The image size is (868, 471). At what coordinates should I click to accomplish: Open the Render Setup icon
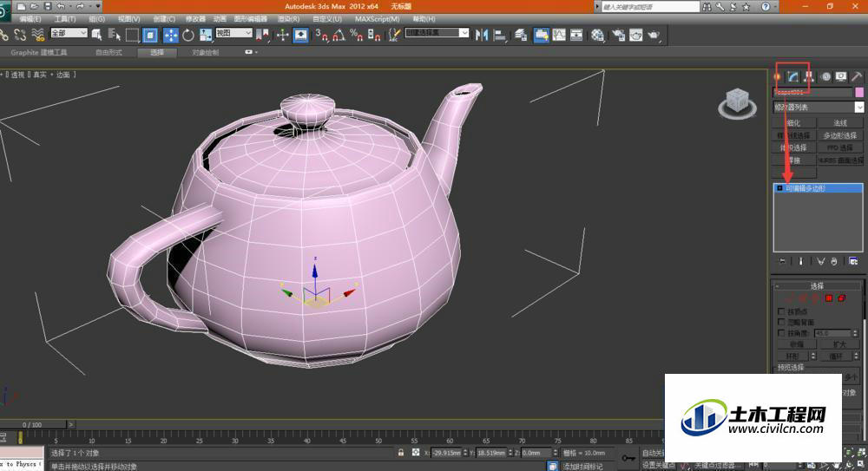618,35
